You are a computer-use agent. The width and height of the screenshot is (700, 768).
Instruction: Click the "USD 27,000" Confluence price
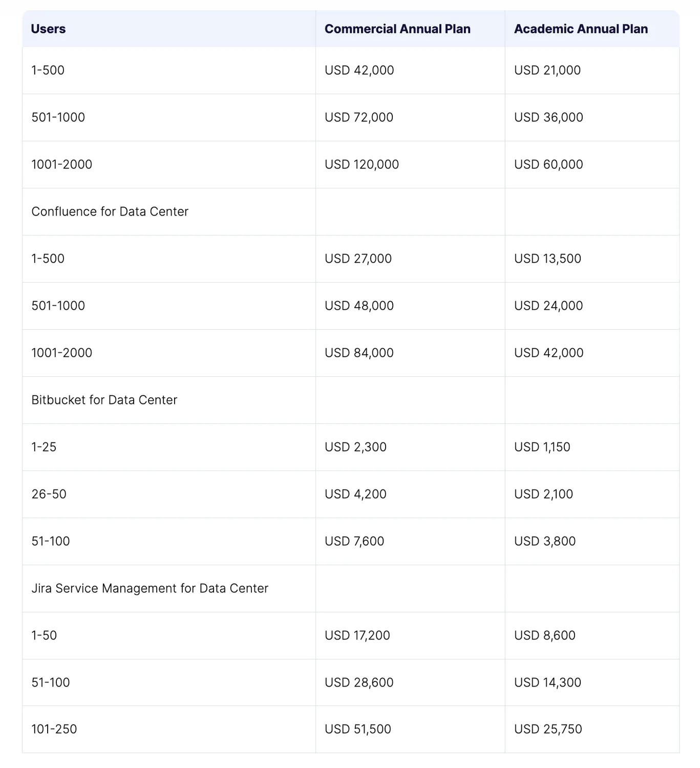point(358,259)
